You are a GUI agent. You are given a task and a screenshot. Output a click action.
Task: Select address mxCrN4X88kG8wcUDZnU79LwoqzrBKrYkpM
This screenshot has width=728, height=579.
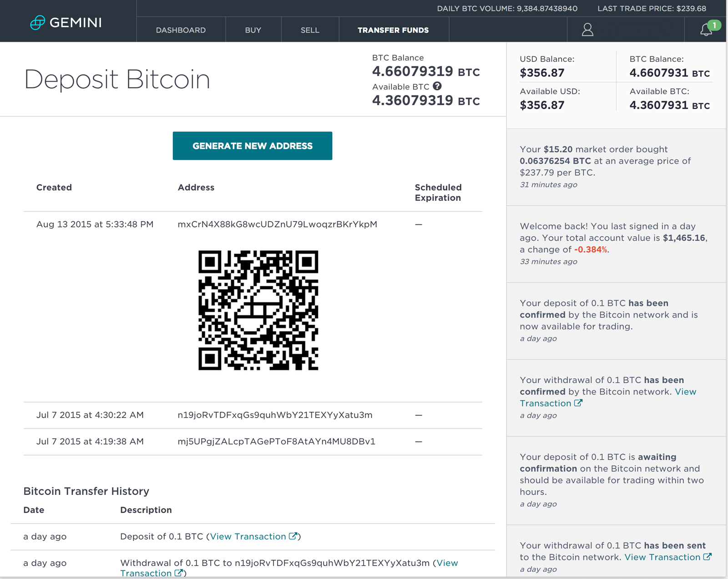(x=278, y=224)
